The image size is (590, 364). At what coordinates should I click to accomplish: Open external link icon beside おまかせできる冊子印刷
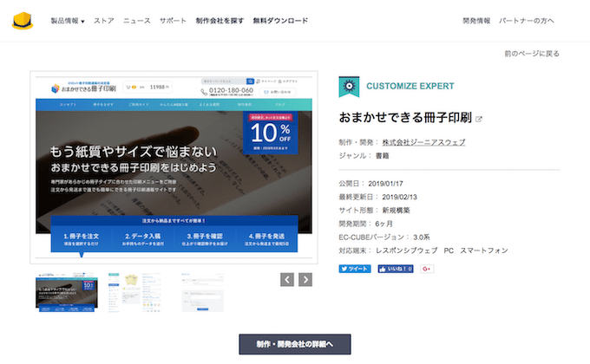(479, 120)
